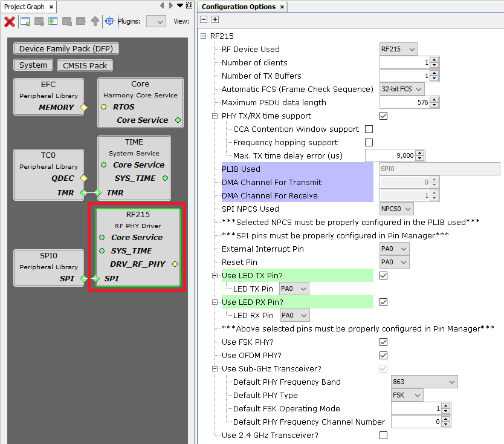Toggle Use FSK PHY checkbox
Image resolution: width=504 pixels, height=444 pixels.
(x=383, y=342)
